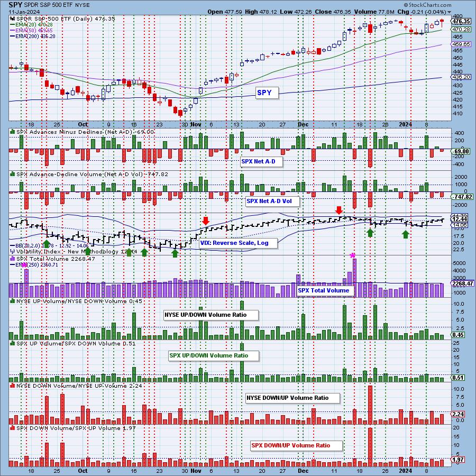The width and height of the screenshot is (476, 476).
Task: Click the 2024 label on the bottom date axis
Action: pyautogui.click(x=405, y=471)
